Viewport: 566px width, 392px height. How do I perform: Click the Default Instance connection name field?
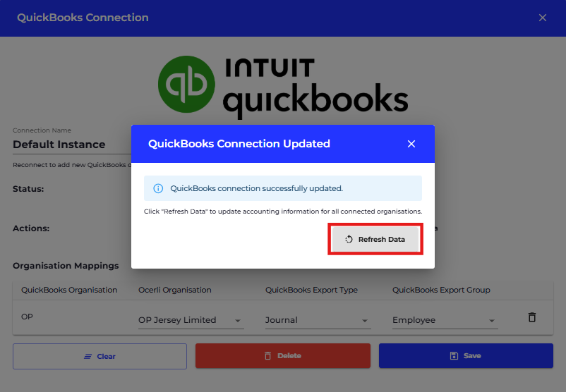[x=71, y=145]
